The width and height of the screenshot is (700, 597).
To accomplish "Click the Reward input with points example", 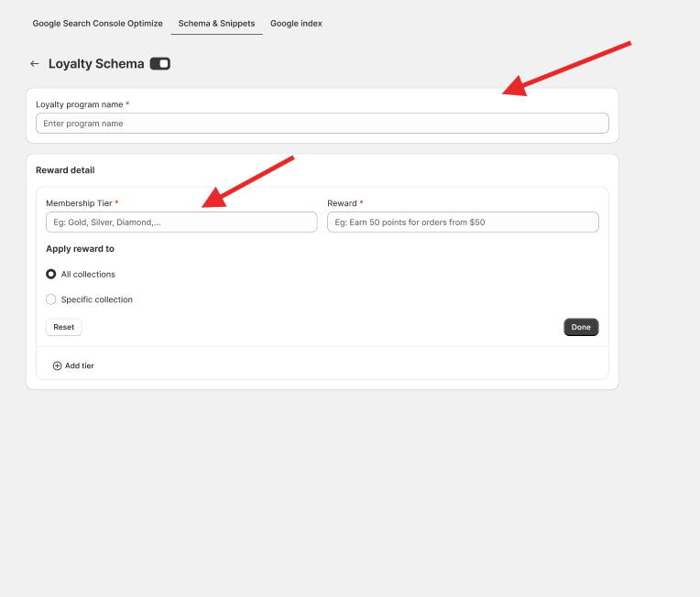I will click(463, 223).
